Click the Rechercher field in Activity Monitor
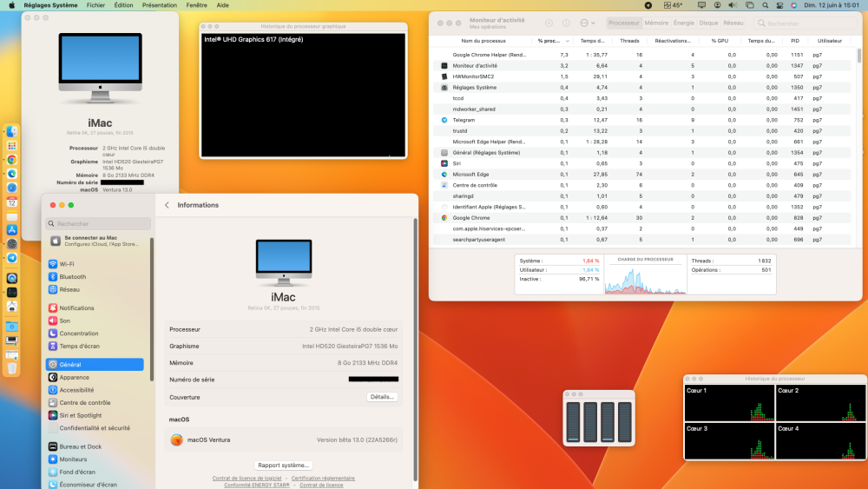This screenshot has height=489, width=868. point(806,23)
